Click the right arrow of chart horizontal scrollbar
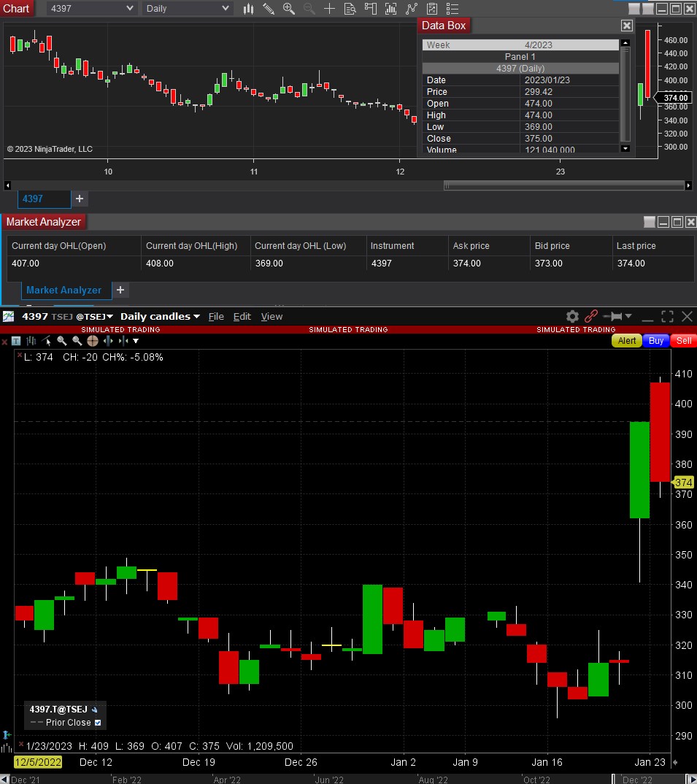 pos(688,185)
